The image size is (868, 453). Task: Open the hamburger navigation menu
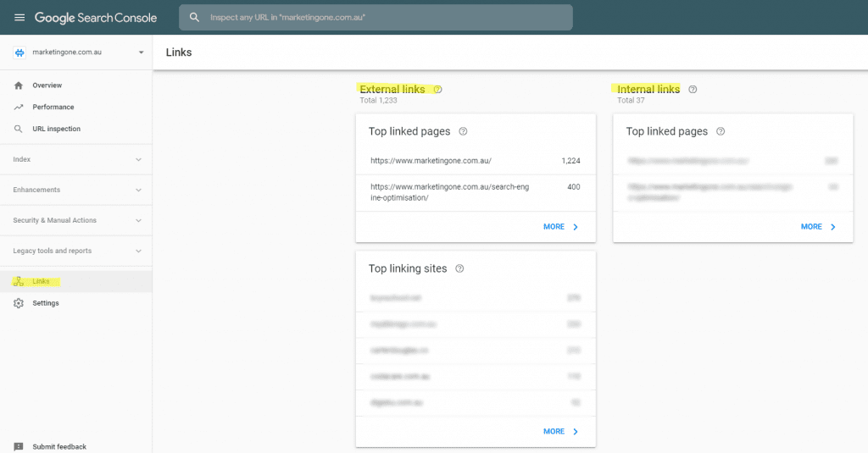pyautogui.click(x=19, y=17)
